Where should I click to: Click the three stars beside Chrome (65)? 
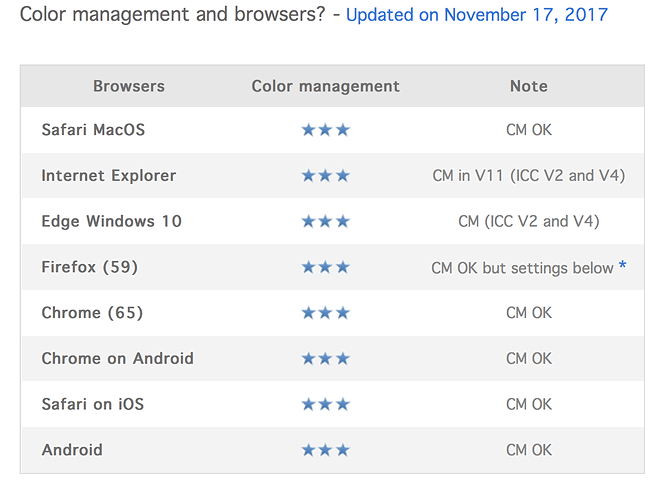pos(325,313)
